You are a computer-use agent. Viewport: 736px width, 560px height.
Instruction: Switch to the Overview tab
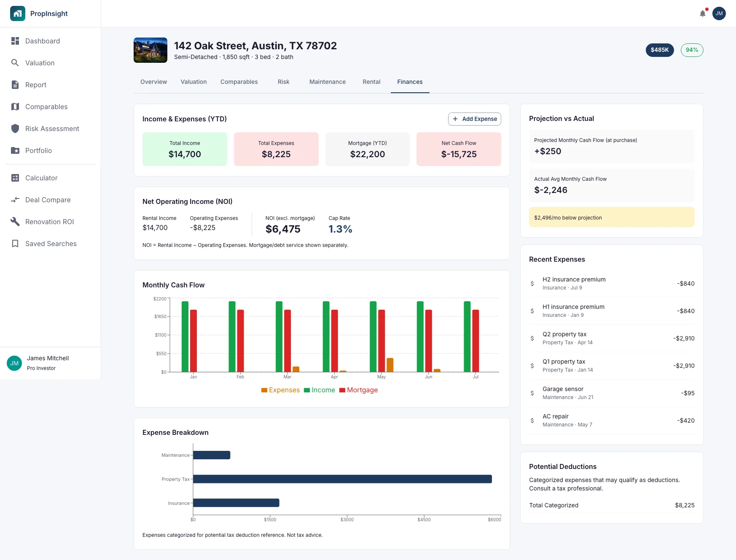pyautogui.click(x=153, y=82)
